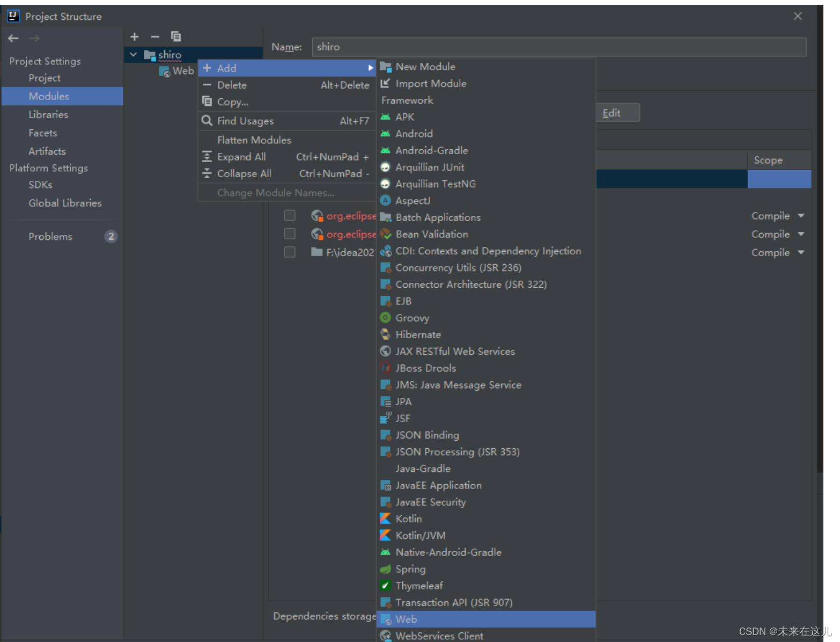The height and width of the screenshot is (642, 840).
Task: Click the module Name input field
Action: click(x=559, y=47)
